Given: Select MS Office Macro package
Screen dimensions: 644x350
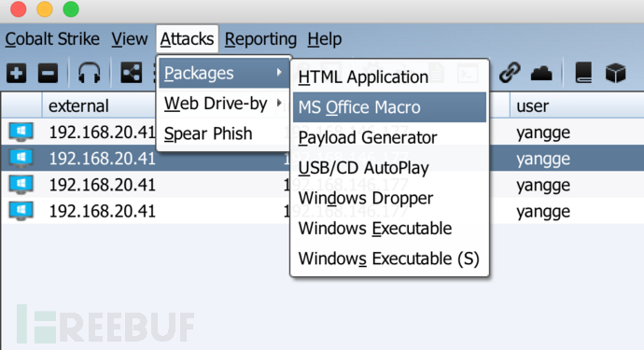Looking at the screenshot, I should click(x=389, y=107).
